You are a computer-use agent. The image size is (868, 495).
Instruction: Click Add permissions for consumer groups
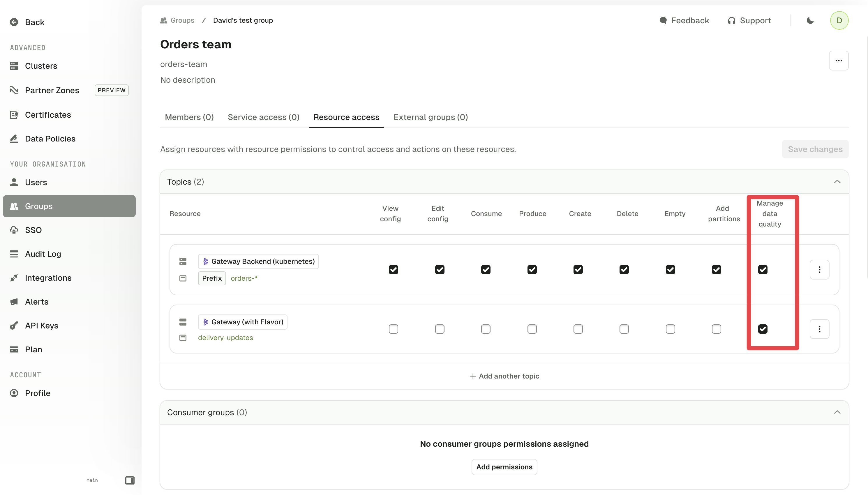tap(504, 467)
